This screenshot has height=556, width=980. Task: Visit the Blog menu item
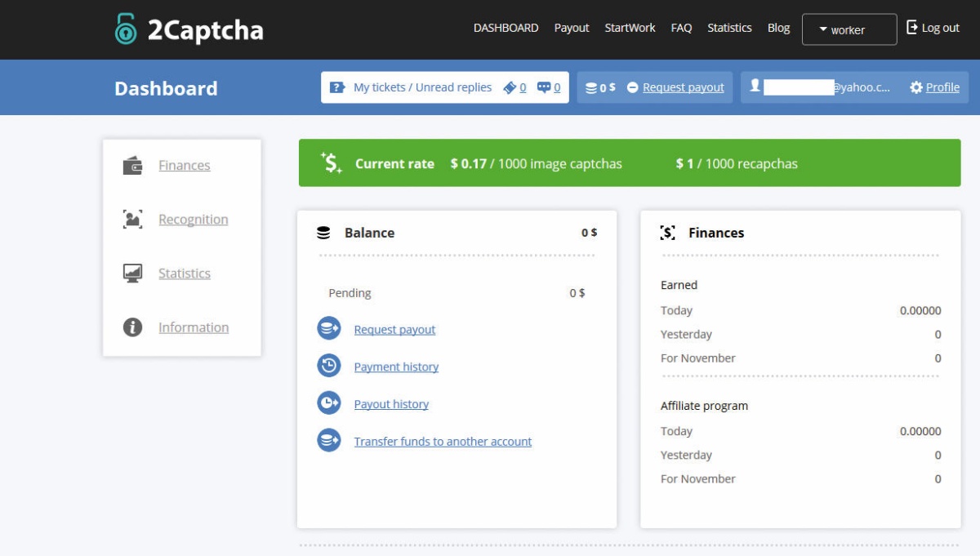(x=778, y=28)
